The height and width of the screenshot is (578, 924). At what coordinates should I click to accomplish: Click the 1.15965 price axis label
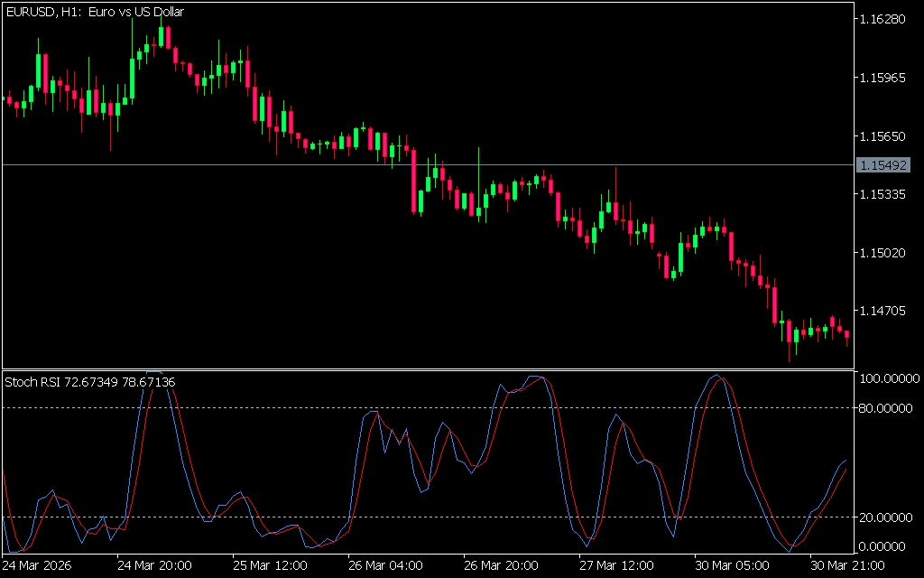(x=884, y=79)
